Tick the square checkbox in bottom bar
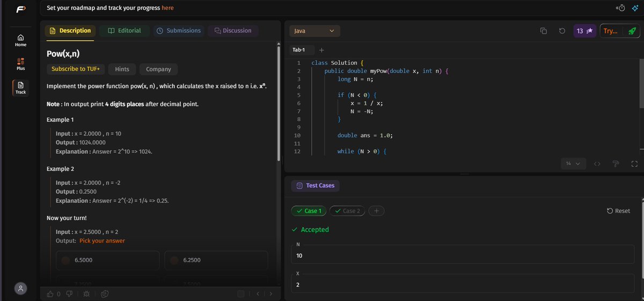 240,293
